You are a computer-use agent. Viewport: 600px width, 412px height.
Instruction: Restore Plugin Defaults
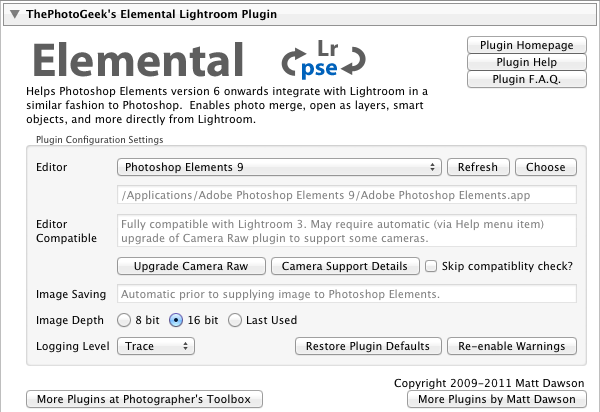click(367, 346)
